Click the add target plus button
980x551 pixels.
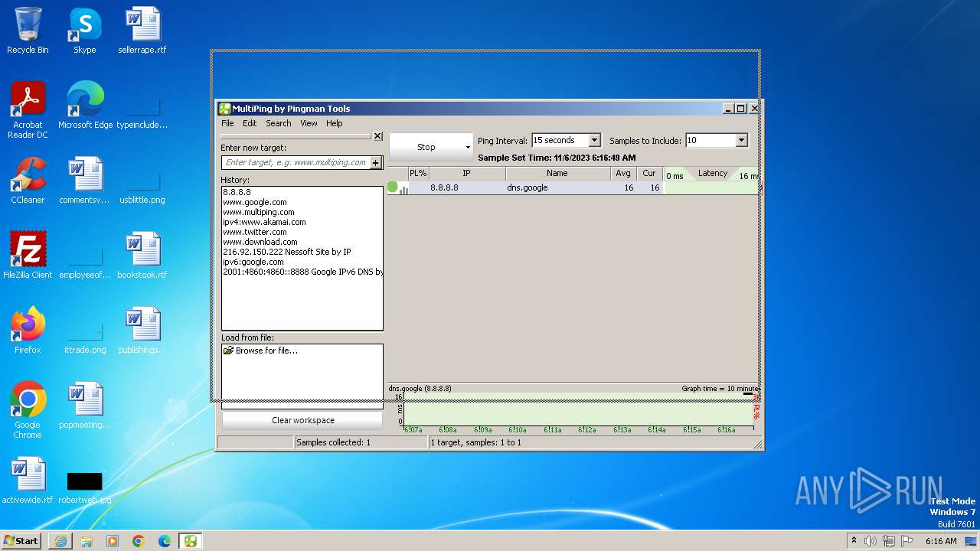(376, 162)
